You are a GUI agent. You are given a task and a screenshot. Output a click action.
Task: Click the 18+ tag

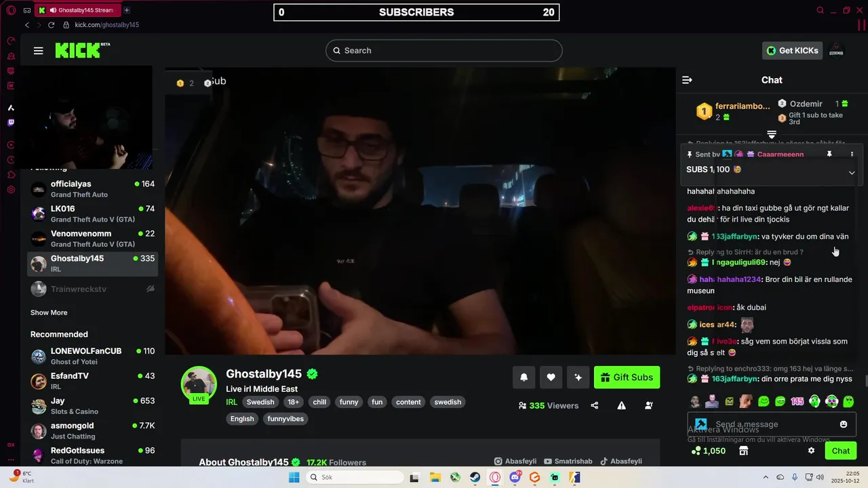pyautogui.click(x=293, y=402)
